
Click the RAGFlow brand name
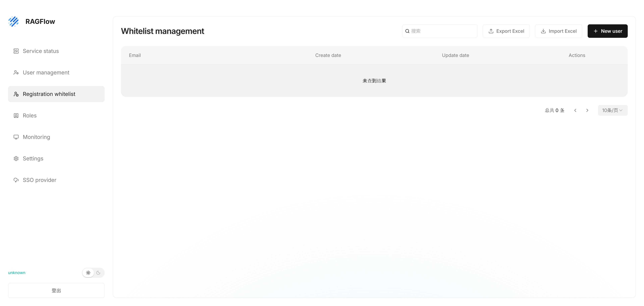tap(40, 21)
